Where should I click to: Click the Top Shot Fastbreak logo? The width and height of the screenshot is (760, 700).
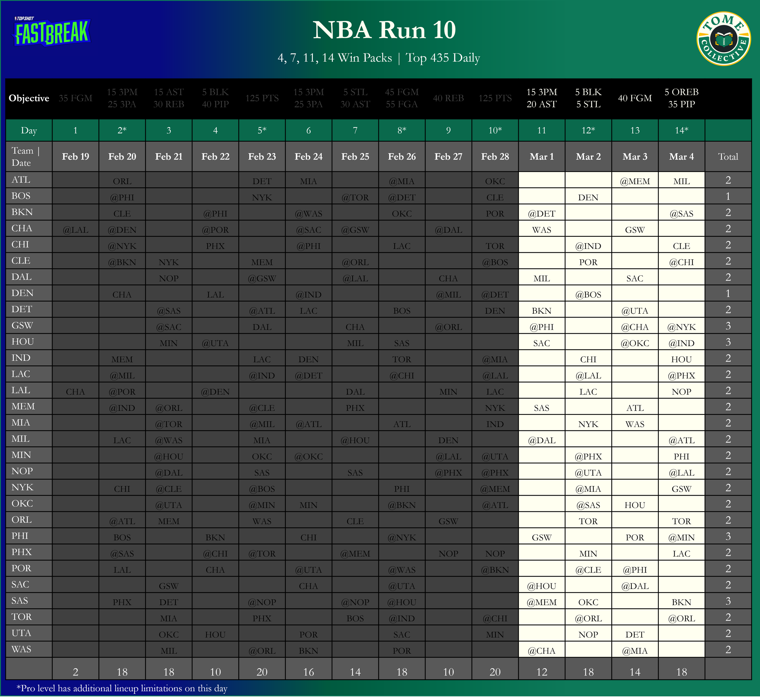[52, 32]
